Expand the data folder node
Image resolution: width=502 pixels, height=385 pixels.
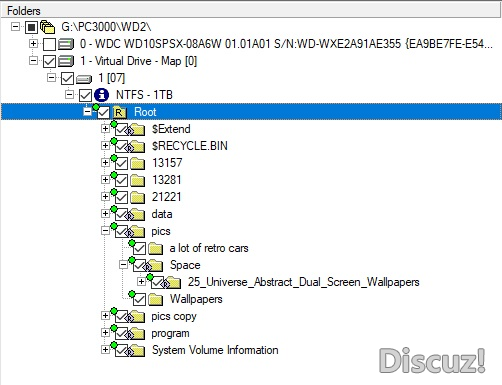coord(105,213)
